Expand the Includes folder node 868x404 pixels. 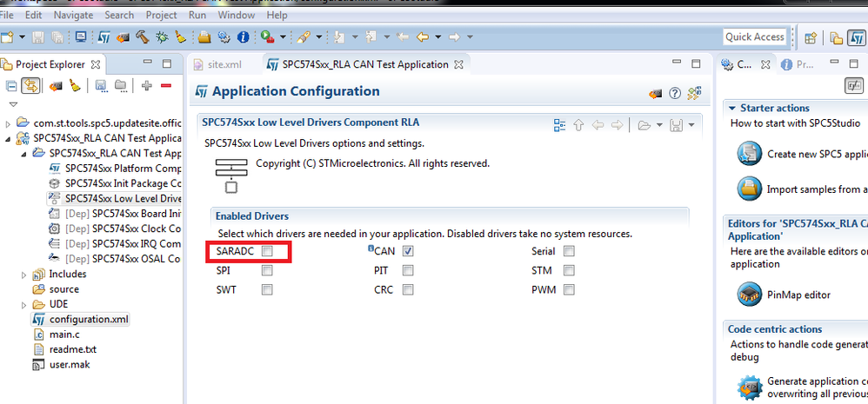pyautogui.click(x=23, y=275)
